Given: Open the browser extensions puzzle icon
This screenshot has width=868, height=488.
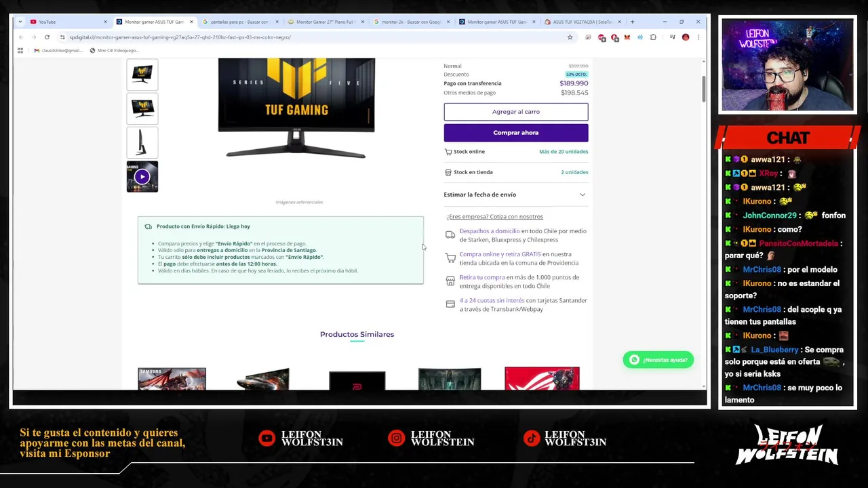Looking at the screenshot, I should (653, 37).
